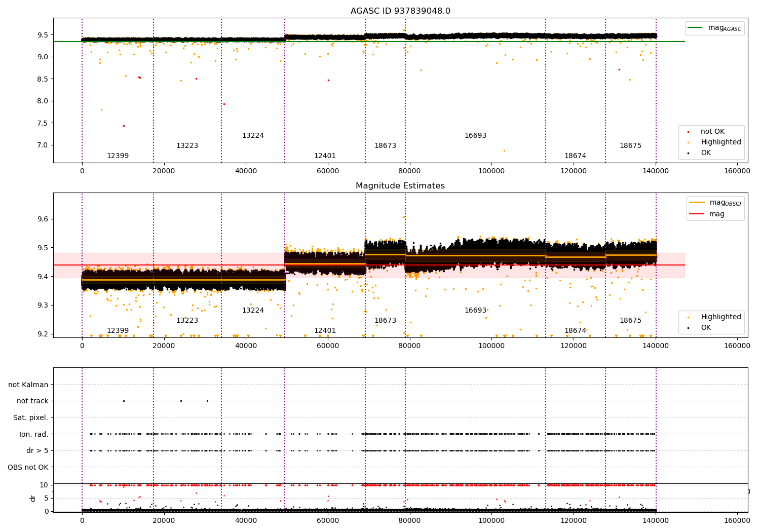The width and height of the screenshot is (760, 532).
Task: Click y-axis tick 8.5 in top plot
Action: click(x=43, y=79)
